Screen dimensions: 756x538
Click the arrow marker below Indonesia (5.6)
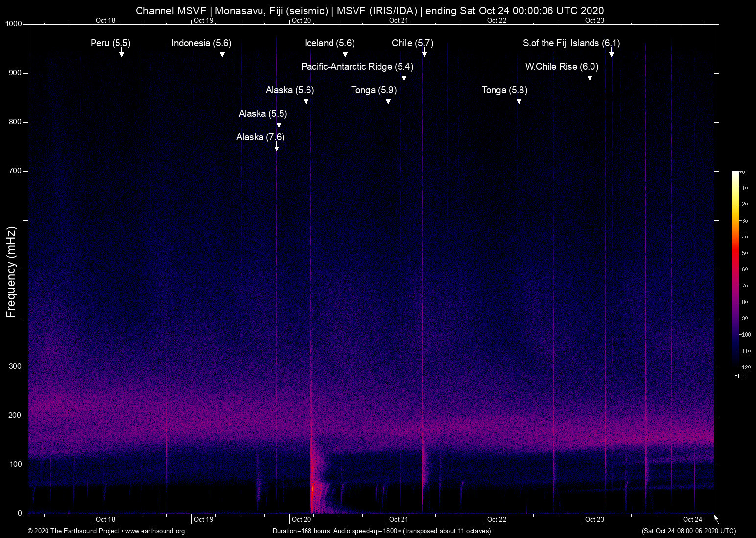click(222, 53)
